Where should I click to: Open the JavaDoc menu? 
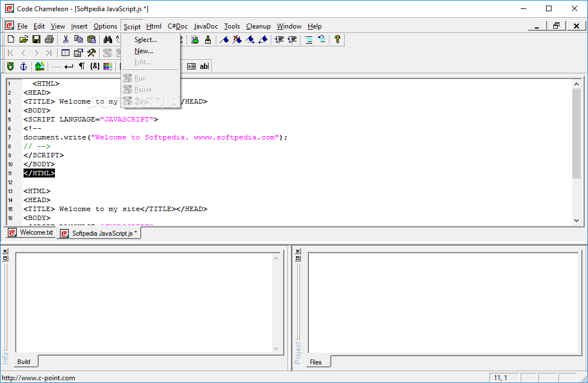(x=206, y=26)
